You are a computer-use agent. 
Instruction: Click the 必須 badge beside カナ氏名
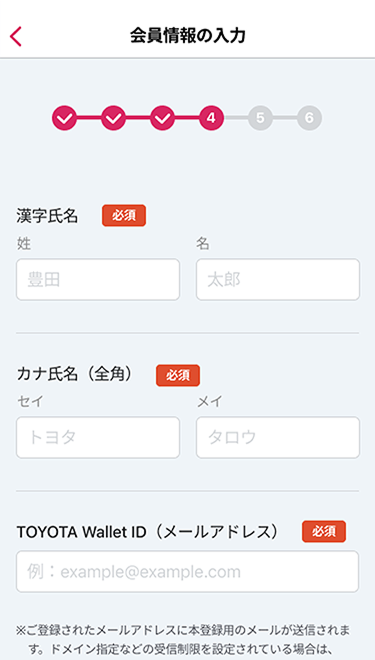tap(178, 375)
